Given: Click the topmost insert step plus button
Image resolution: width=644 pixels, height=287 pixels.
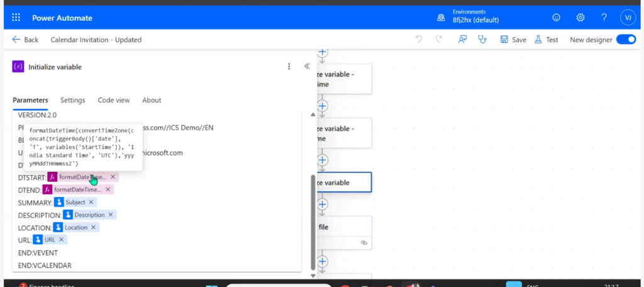Looking at the screenshot, I should (x=323, y=52).
